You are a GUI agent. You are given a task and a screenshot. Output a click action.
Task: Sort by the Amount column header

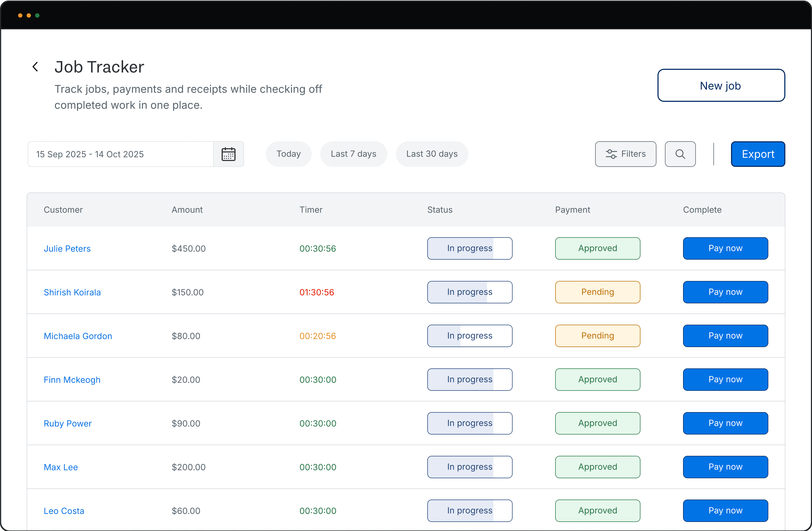[x=187, y=210]
